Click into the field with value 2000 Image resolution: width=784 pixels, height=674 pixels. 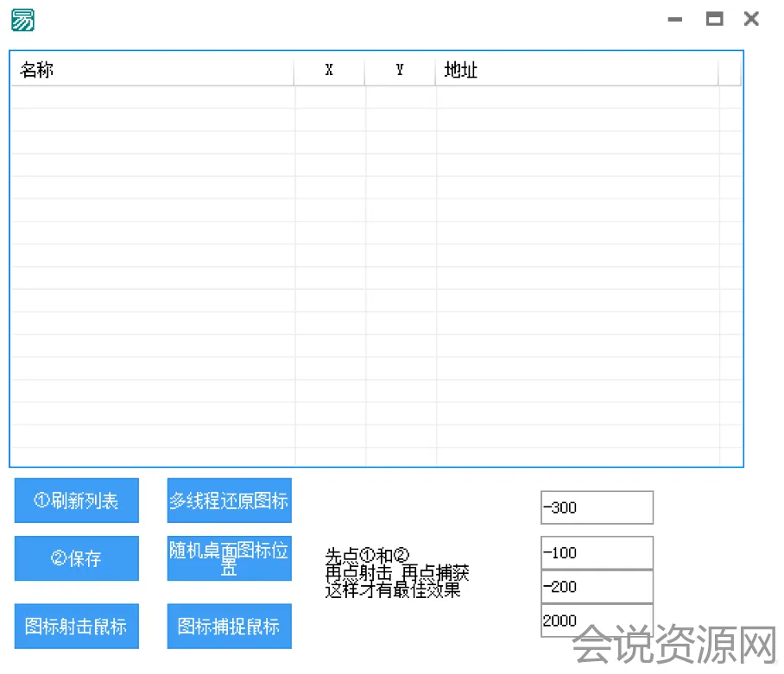point(597,620)
